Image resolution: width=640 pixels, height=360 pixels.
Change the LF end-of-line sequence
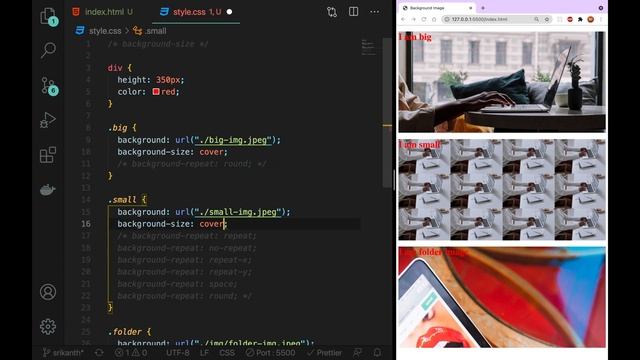tap(204, 353)
